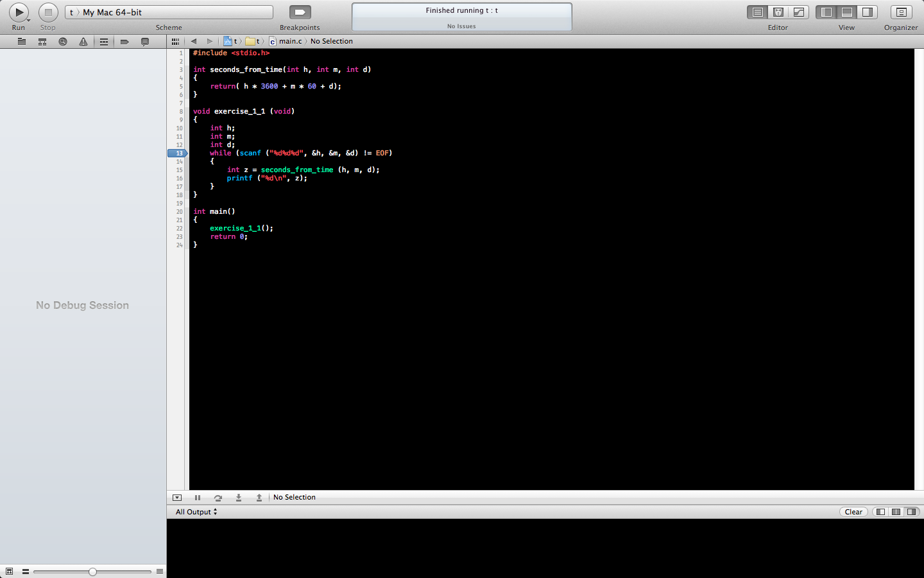
Task: Show both variables and console
Action: click(x=896, y=512)
